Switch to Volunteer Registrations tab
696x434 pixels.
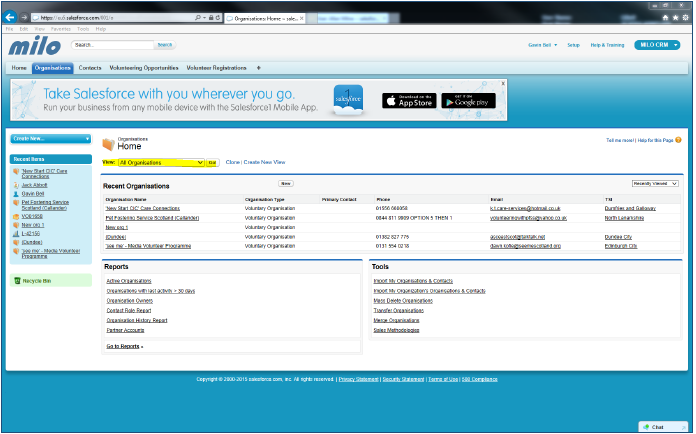tap(216, 68)
